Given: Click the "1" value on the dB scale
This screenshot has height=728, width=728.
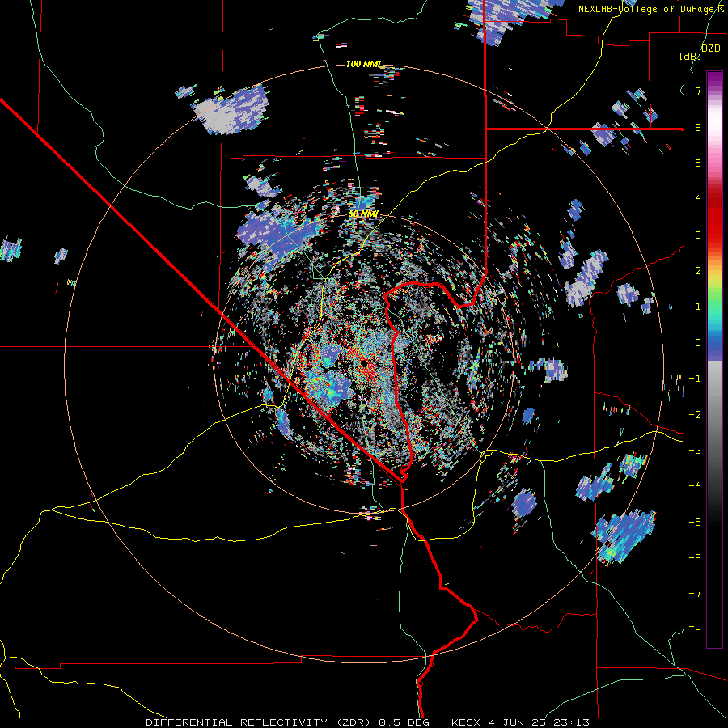Looking at the screenshot, I should 698,307.
